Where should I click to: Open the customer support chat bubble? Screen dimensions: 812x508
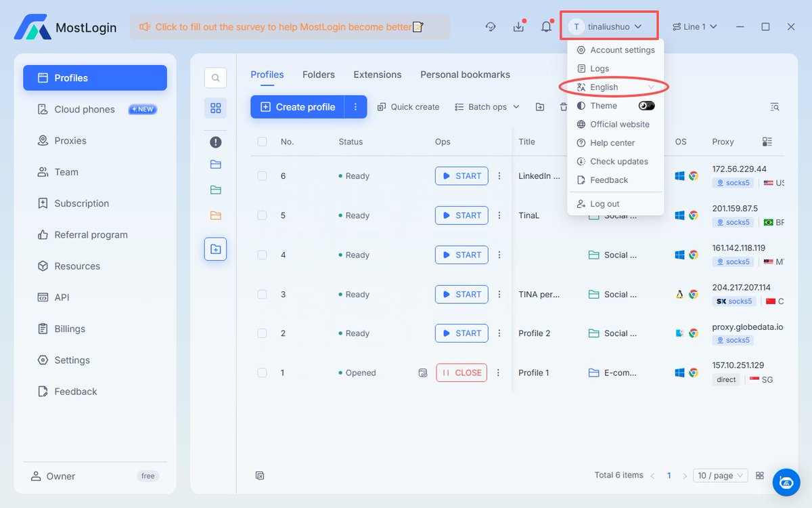pyautogui.click(x=786, y=482)
